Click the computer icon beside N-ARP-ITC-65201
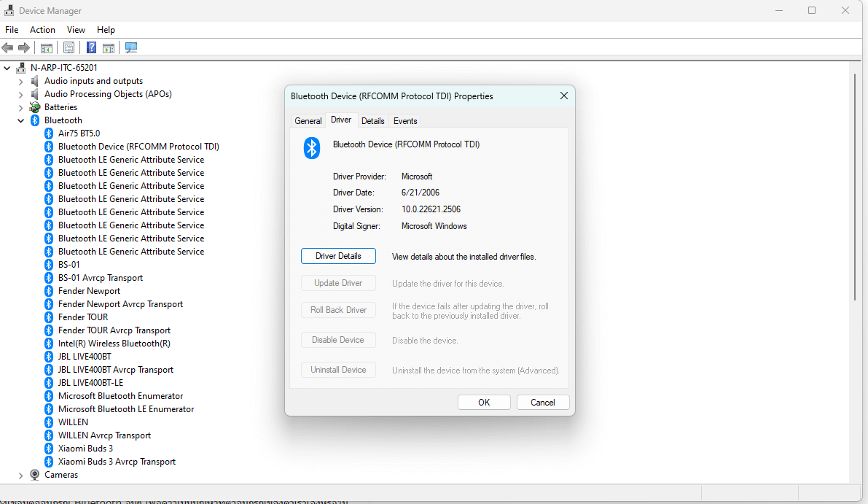Viewport: 868px width, 504px height. 21,68
